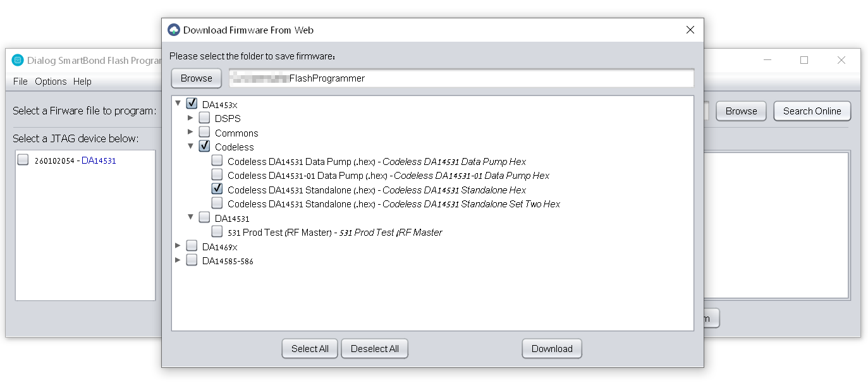Check the DA14585-586 checkbox
Screen dimensions: 868x383
(192, 260)
